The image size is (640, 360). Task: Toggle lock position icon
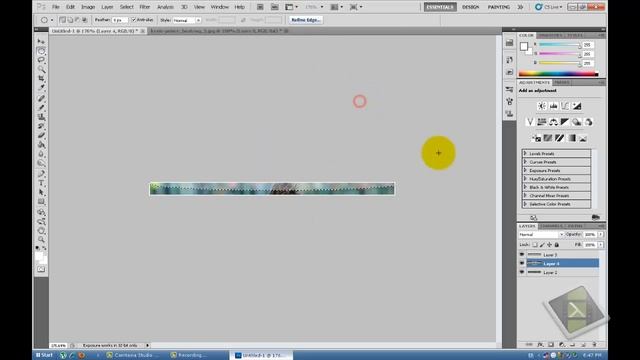click(x=549, y=245)
